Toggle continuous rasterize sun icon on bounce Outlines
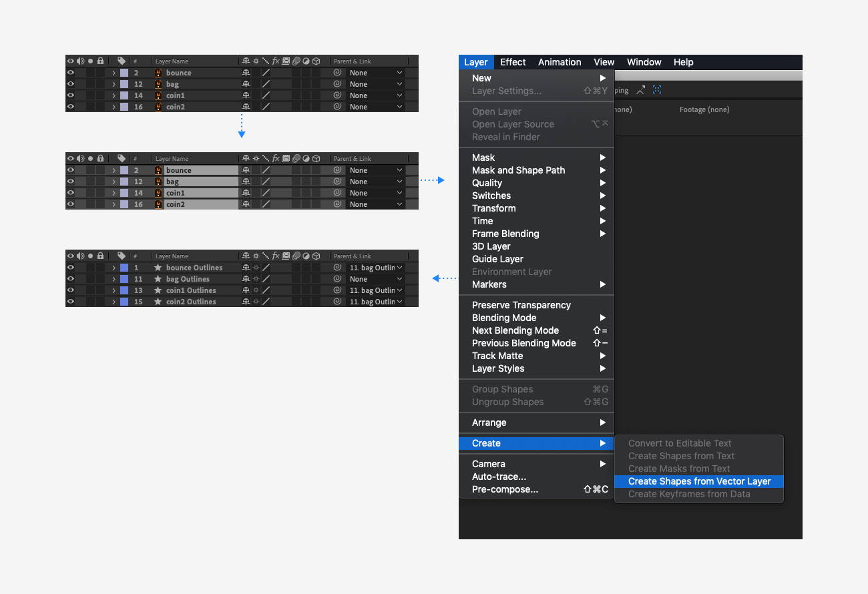This screenshot has height=594, width=868. [256, 268]
